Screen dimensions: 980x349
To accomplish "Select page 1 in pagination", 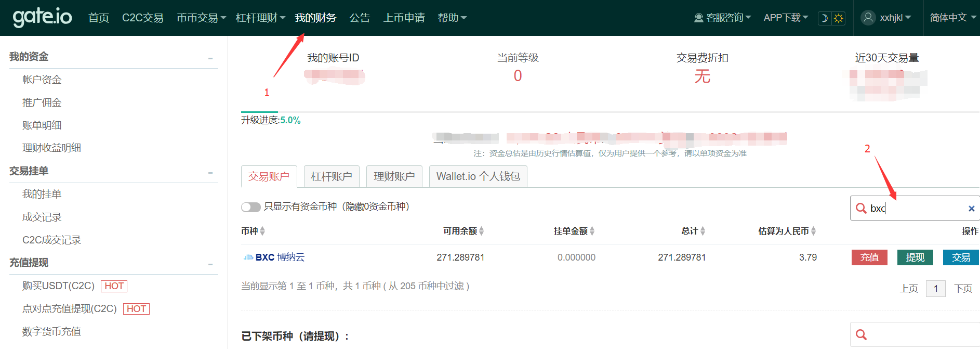I will click(936, 288).
